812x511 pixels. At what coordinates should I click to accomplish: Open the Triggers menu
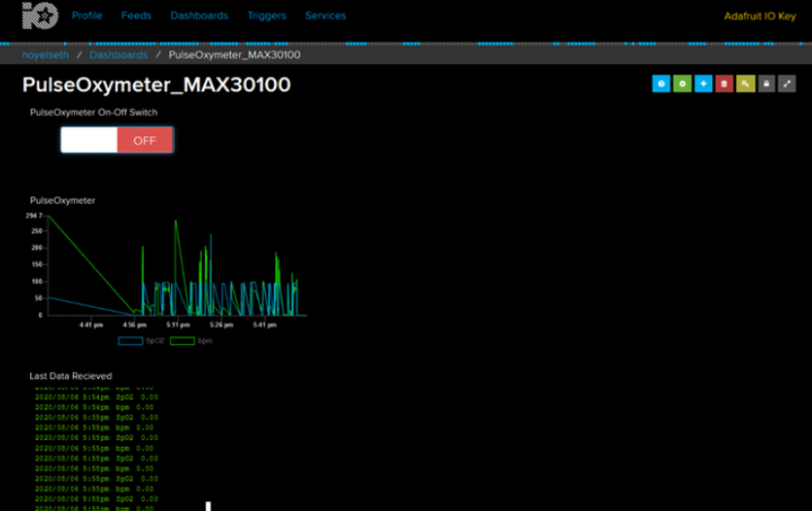click(x=266, y=16)
